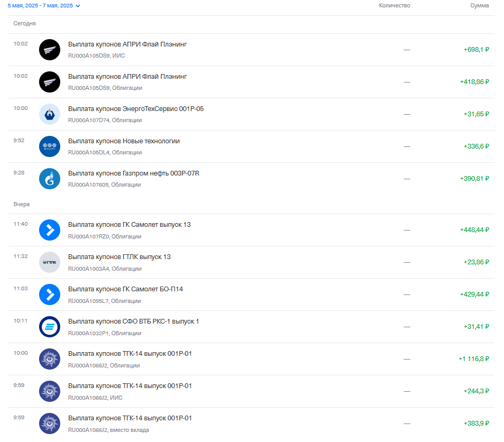Click the Сегодня section label
Viewport: 504px width, 442px height.
(24, 23)
